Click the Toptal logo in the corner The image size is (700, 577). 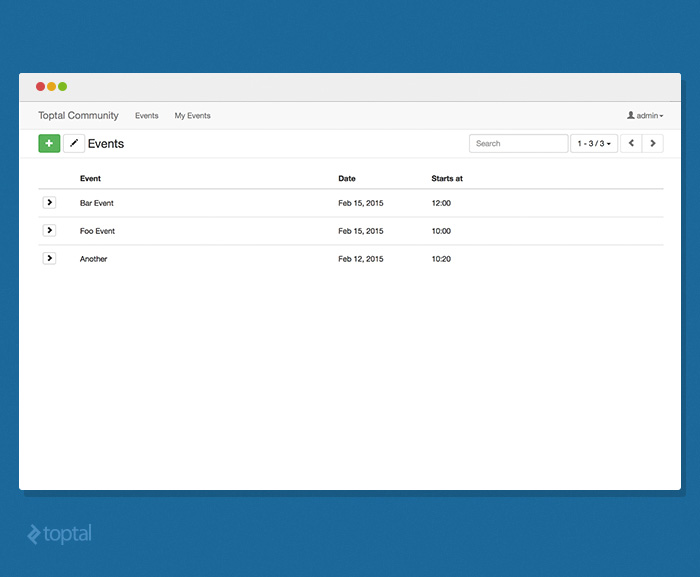coord(59,534)
